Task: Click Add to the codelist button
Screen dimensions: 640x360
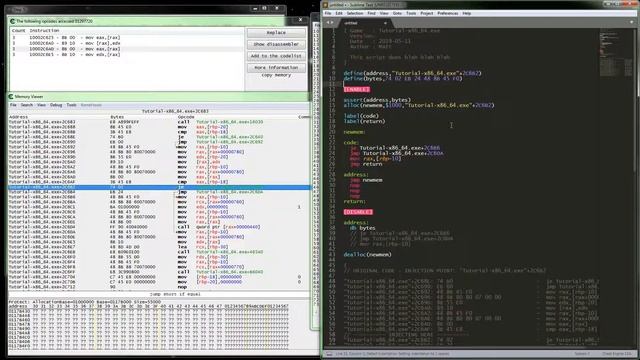Action: coord(276,56)
